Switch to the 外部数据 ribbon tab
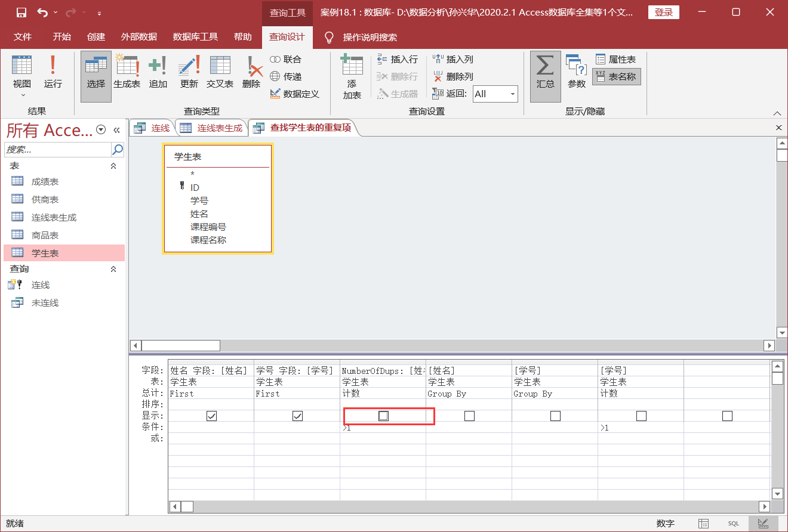 139,36
